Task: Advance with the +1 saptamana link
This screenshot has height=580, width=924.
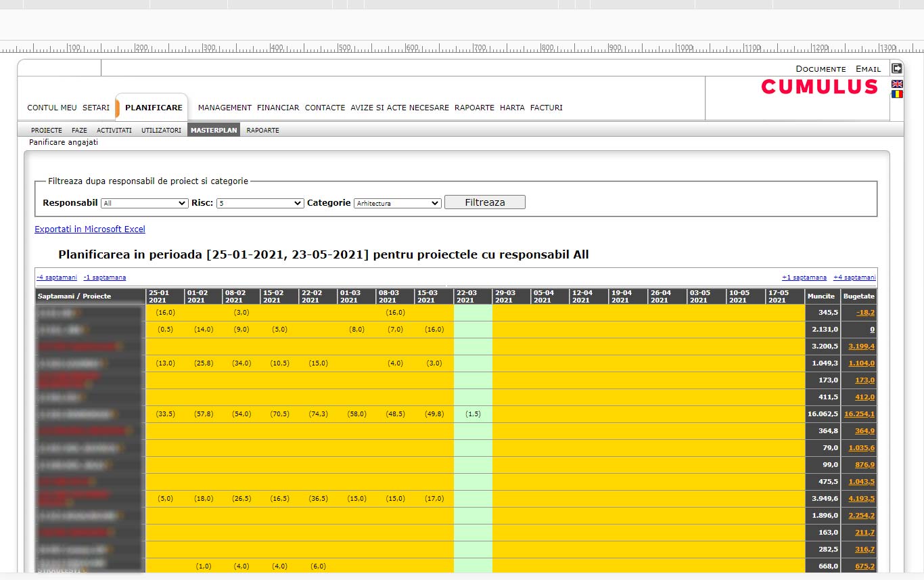Action: (x=804, y=277)
